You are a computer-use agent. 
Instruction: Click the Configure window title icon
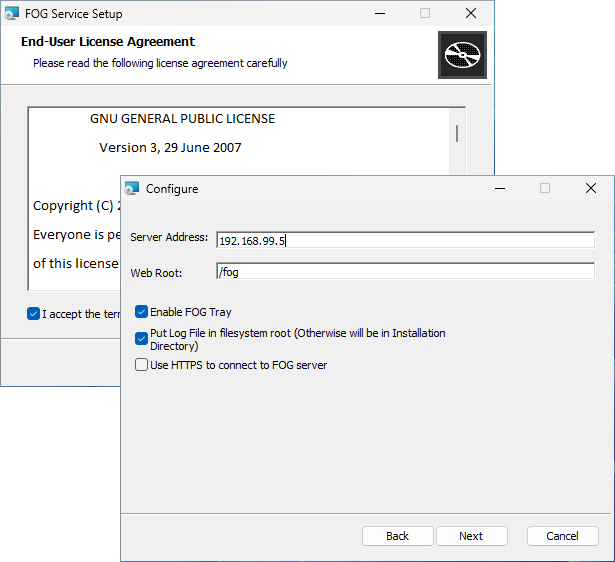click(x=132, y=189)
